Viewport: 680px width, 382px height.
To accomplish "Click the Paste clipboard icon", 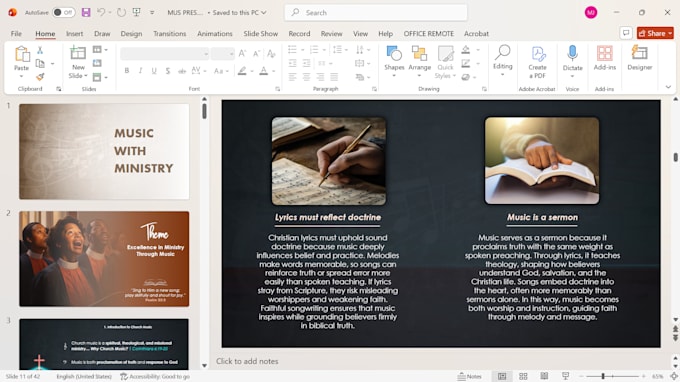I will point(22,55).
